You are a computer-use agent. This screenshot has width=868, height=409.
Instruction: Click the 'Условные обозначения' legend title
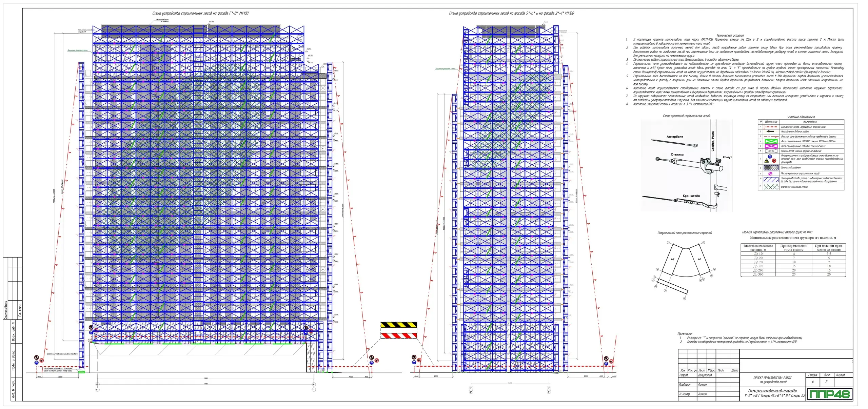point(801,117)
